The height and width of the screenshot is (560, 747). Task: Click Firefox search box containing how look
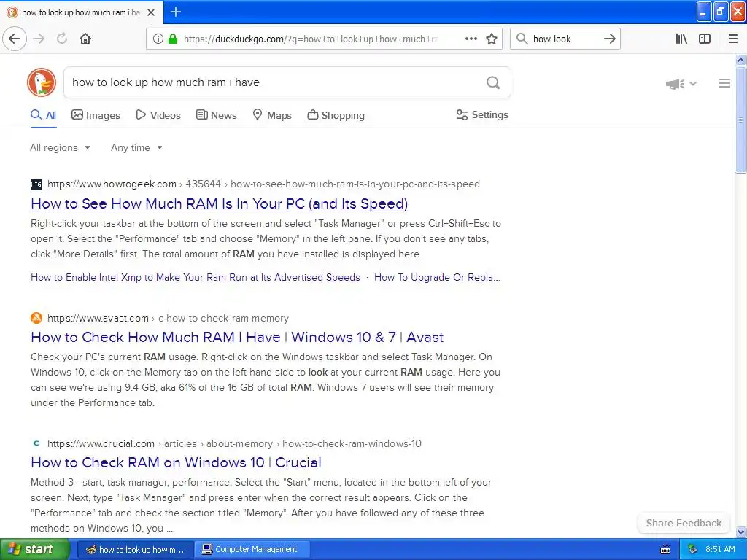tap(565, 39)
